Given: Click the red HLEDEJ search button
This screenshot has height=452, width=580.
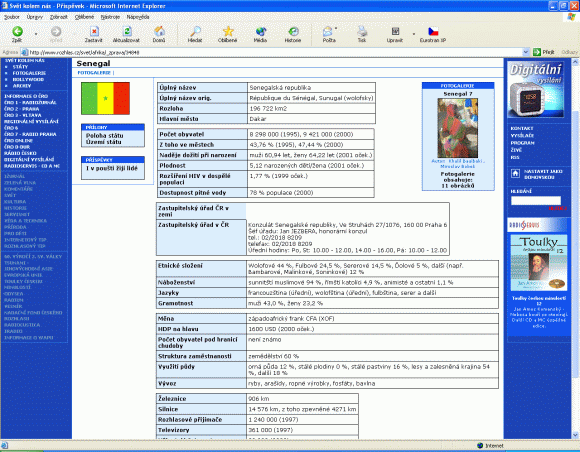Looking at the screenshot, I should pyautogui.click(x=557, y=208).
